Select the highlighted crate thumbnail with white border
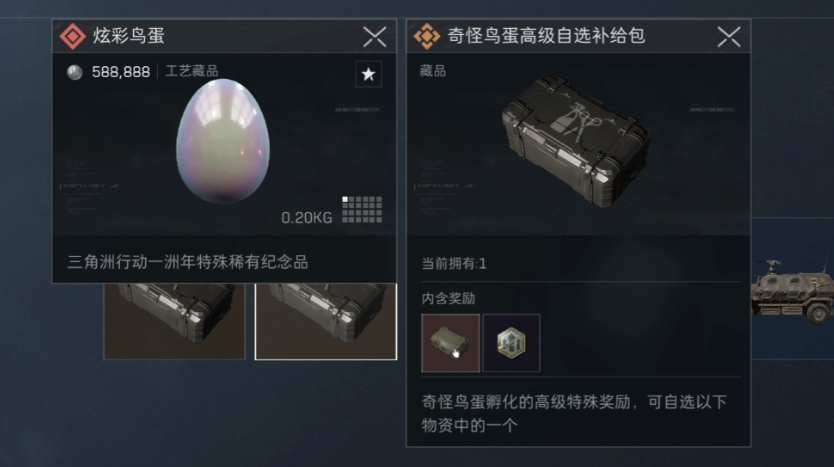This screenshot has width=834, height=467. click(x=326, y=321)
